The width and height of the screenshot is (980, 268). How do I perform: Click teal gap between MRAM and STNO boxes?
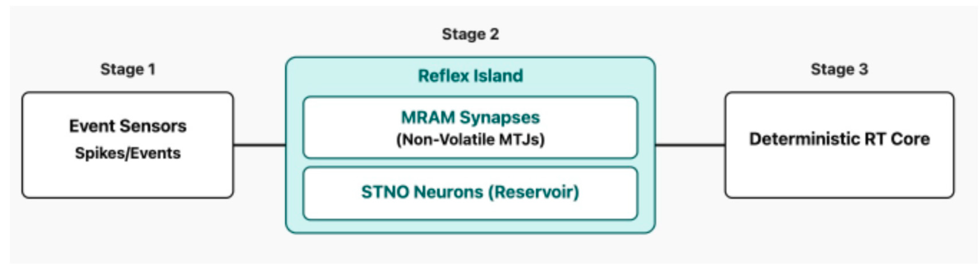[x=470, y=163]
